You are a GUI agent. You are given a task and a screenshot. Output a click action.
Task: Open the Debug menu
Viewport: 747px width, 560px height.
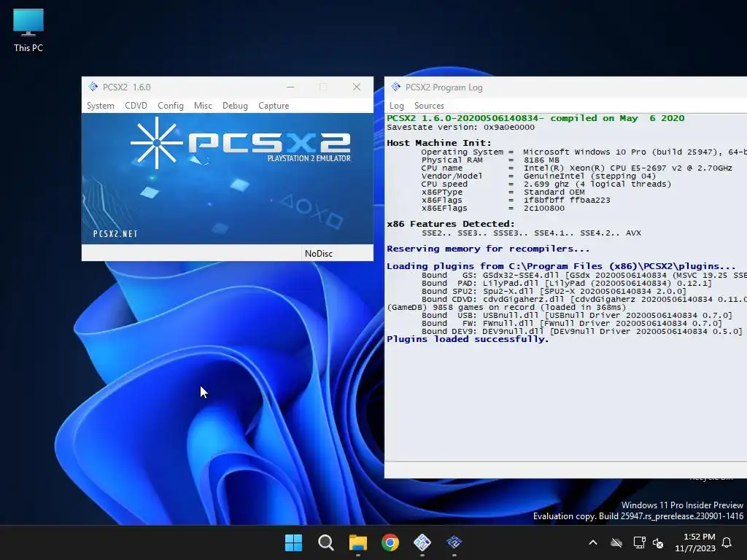(x=235, y=106)
